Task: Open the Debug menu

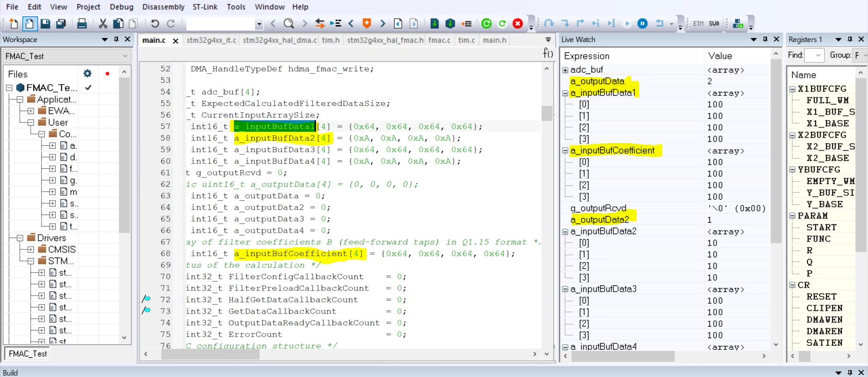Action: (122, 7)
